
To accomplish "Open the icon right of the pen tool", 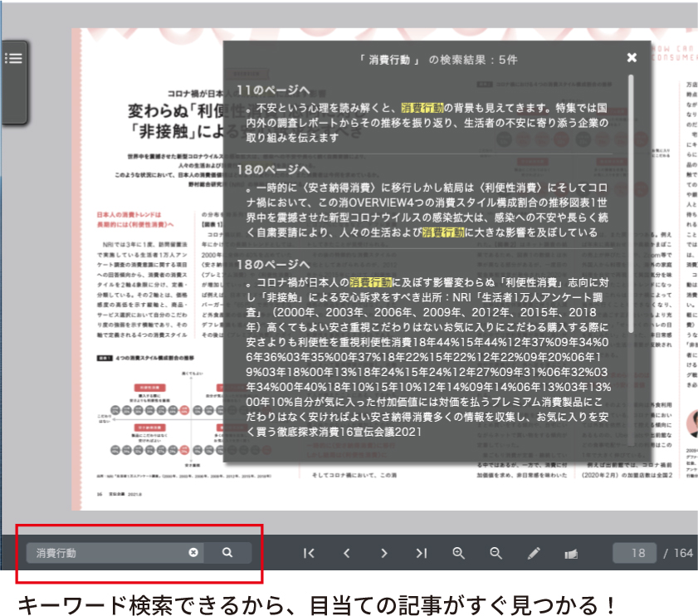I will coord(571,554).
